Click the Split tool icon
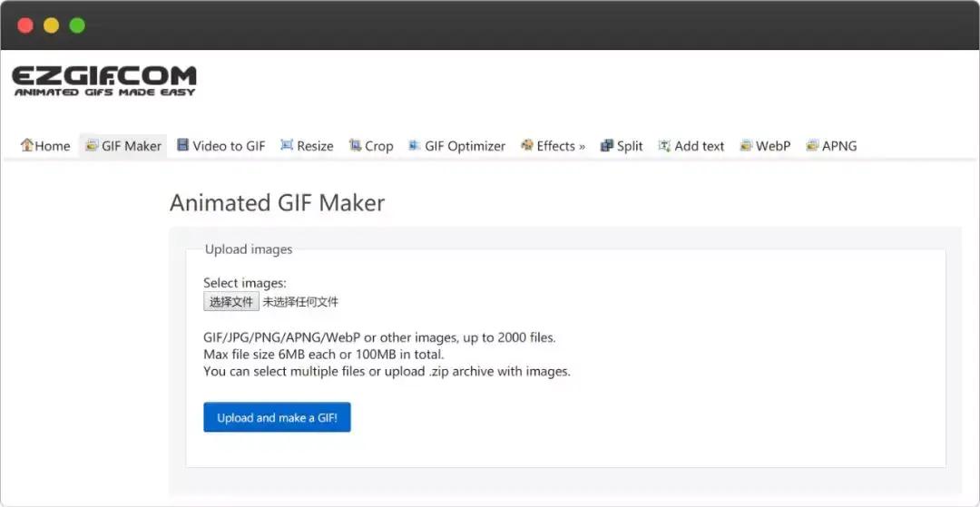 (x=607, y=145)
